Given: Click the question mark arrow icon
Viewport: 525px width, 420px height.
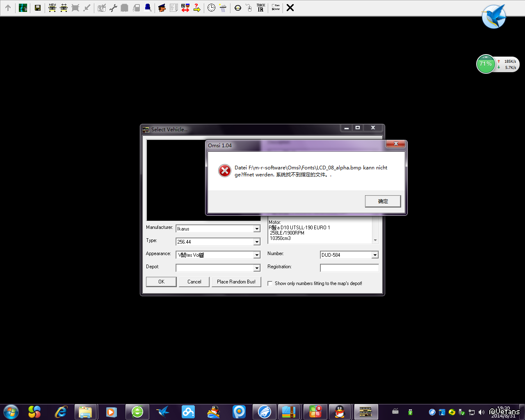Looking at the screenshot, I should [197, 8].
